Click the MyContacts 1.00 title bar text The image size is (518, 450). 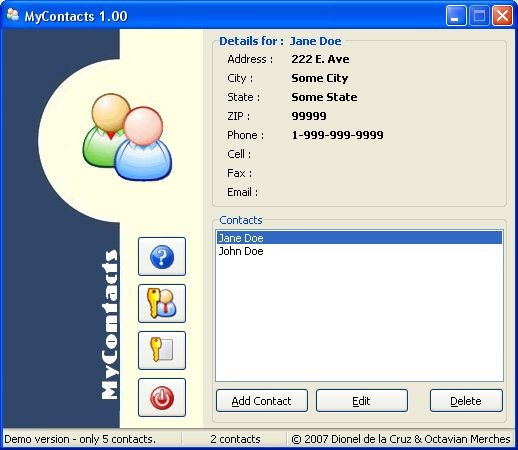76,16
